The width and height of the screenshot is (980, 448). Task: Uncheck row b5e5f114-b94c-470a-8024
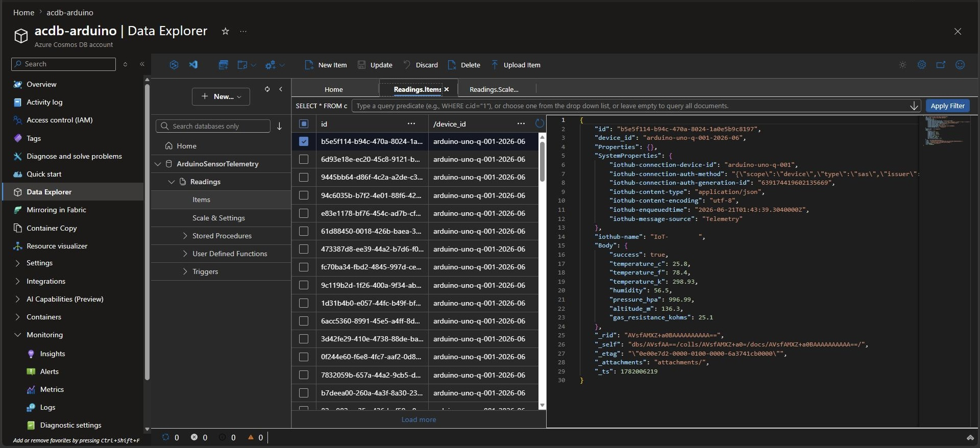(x=304, y=141)
